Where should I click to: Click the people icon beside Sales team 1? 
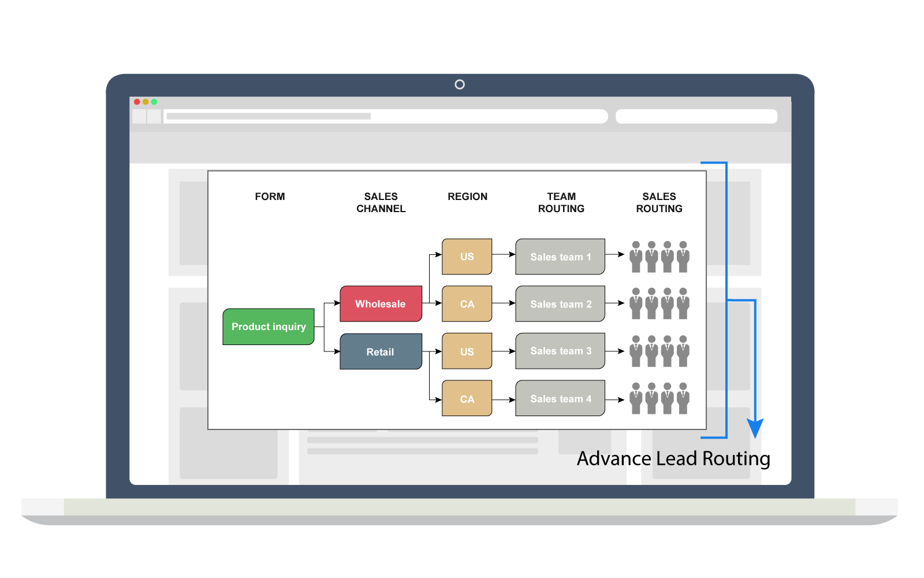tap(659, 257)
